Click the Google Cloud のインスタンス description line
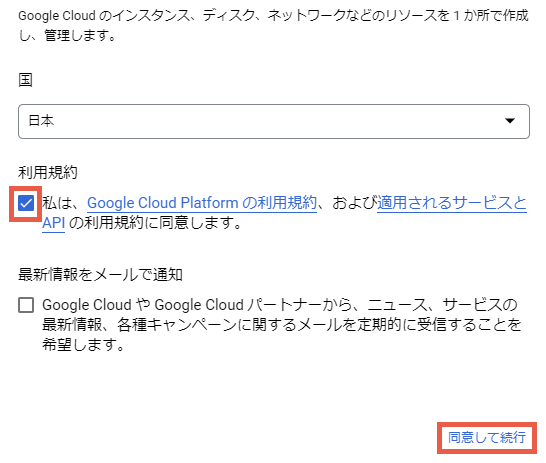546x463 pixels. 273,16
